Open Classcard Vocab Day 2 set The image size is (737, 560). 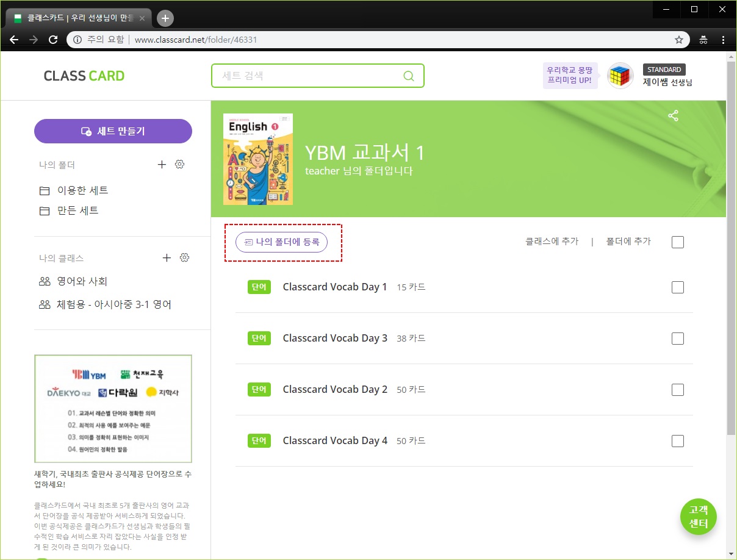(335, 389)
